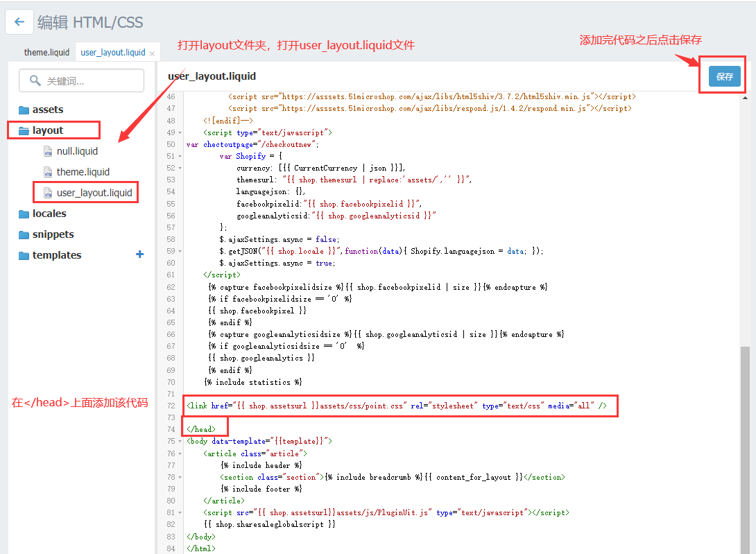Open user_layout.liquid in the file tree
This screenshot has height=554, width=756.
click(x=94, y=193)
